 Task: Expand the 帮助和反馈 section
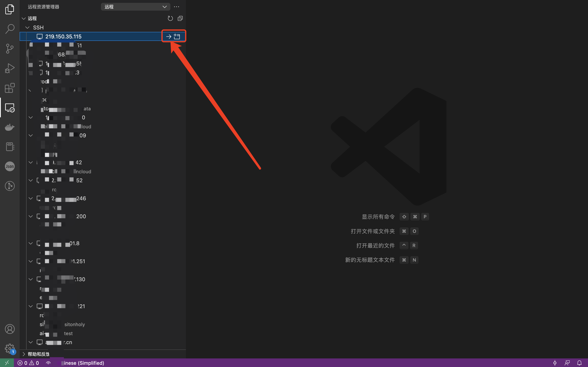[x=24, y=354]
